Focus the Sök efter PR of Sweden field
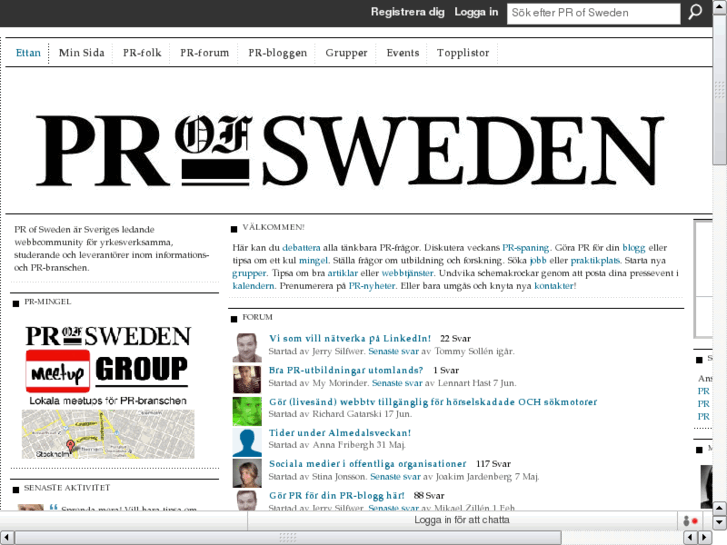 [x=593, y=13]
